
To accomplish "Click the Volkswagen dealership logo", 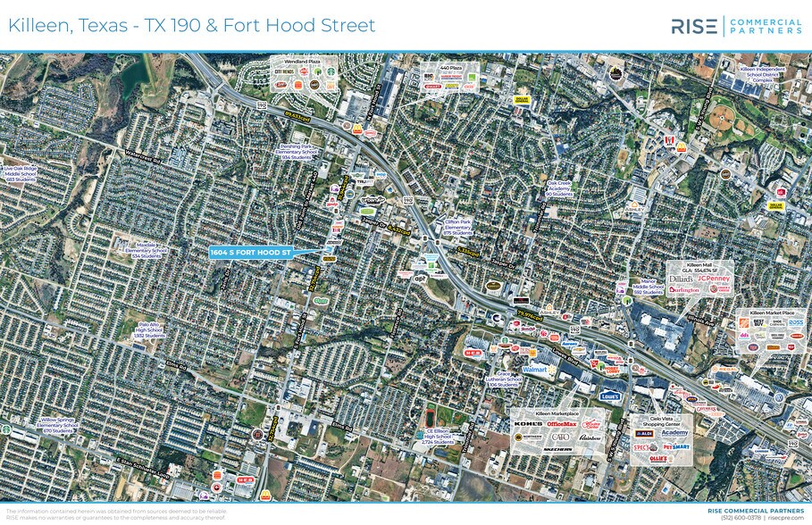I will point(778,397).
